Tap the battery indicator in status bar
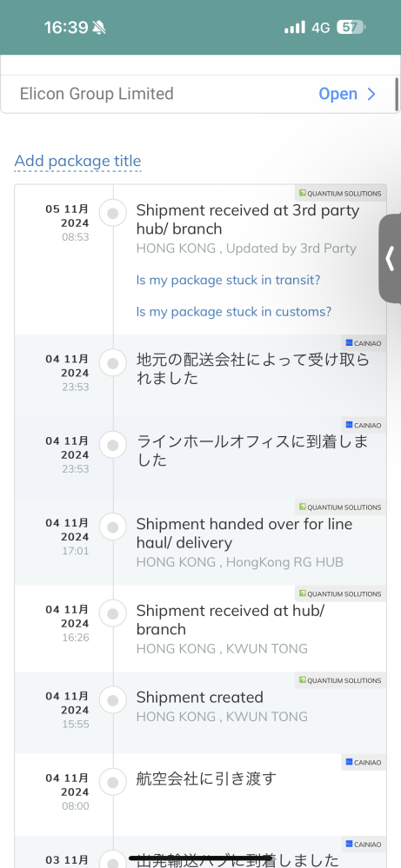This screenshot has height=868, width=401. pos(351,27)
